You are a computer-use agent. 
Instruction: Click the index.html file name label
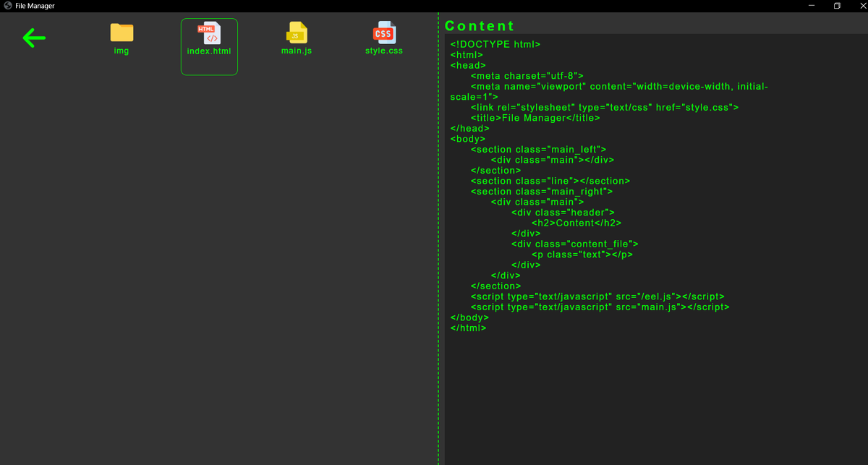pyautogui.click(x=209, y=52)
